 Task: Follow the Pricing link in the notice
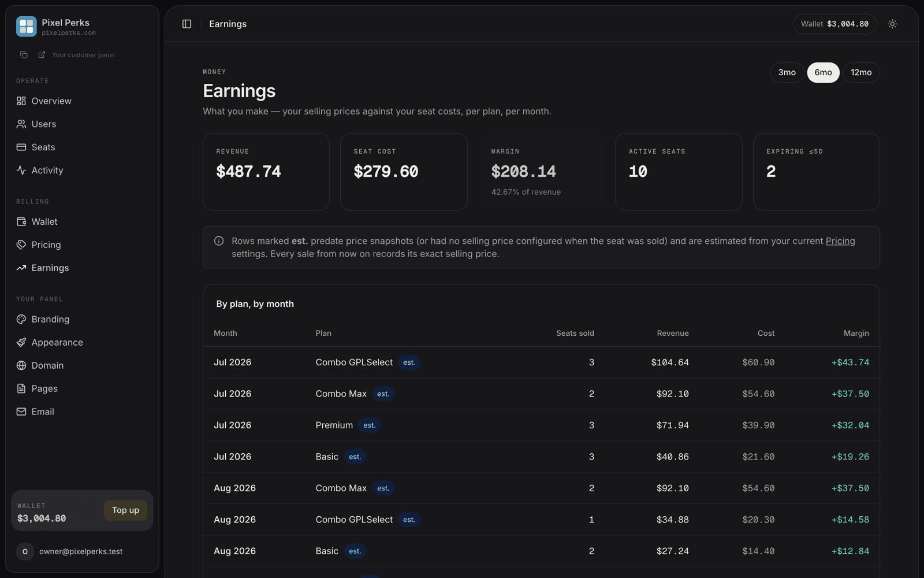(x=840, y=241)
